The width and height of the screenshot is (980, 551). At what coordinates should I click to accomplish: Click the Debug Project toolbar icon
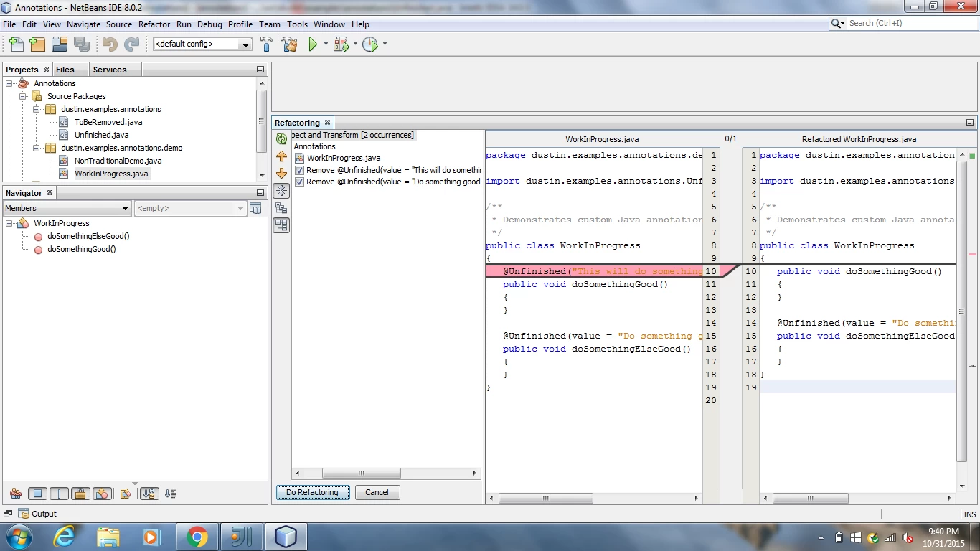(x=341, y=44)
